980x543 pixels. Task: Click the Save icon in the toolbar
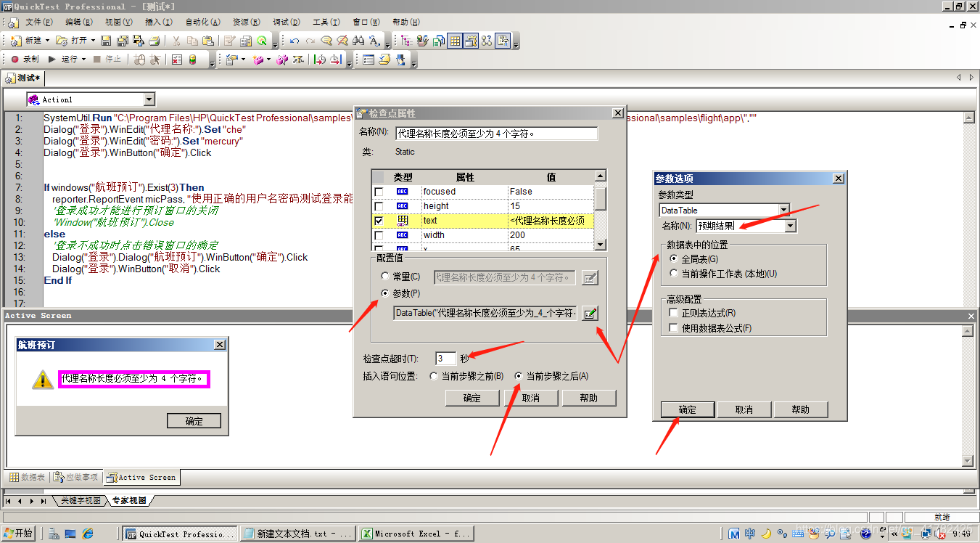click(106, 41)
